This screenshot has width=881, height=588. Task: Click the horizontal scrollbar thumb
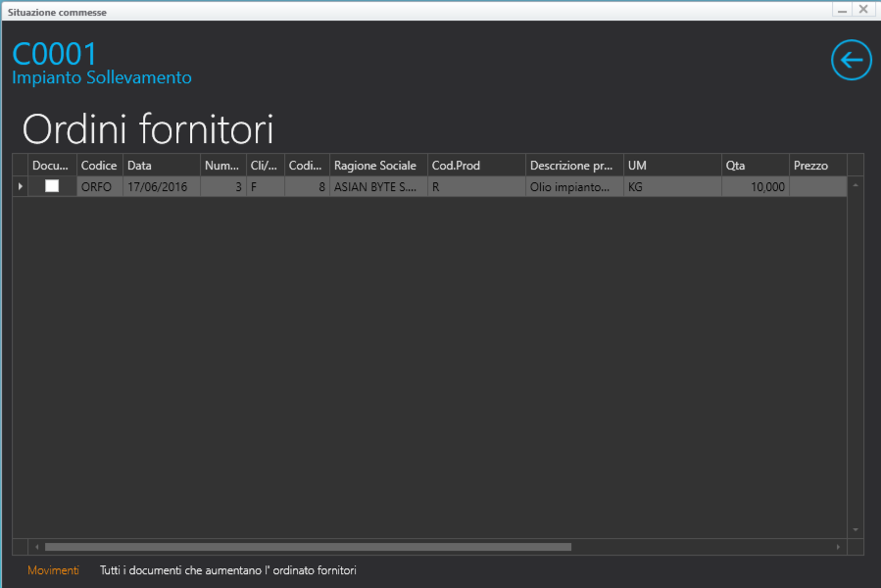click(307, 547)
